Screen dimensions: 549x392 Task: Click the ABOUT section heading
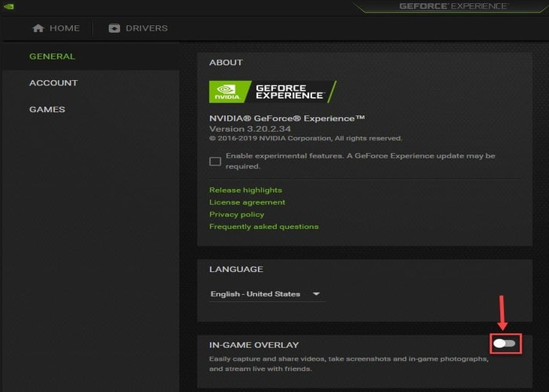(226, 63)
